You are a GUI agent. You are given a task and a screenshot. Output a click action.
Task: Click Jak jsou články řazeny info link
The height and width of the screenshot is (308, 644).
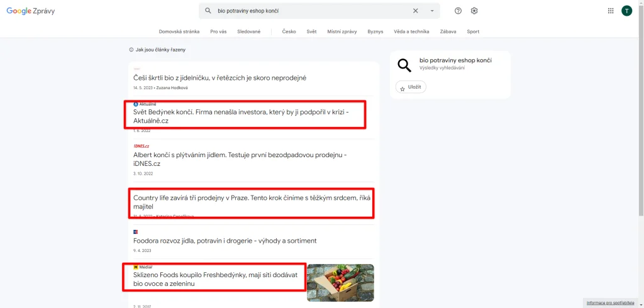(x=157, y=50)
